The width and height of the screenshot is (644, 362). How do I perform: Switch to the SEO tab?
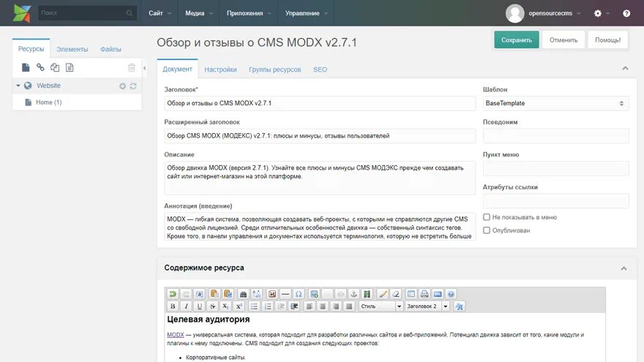click(x=320, y=69)
